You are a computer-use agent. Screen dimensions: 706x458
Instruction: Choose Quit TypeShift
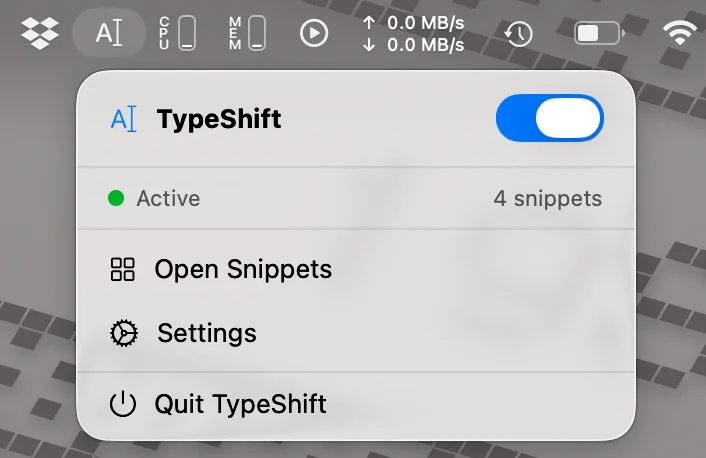(356, 404)
